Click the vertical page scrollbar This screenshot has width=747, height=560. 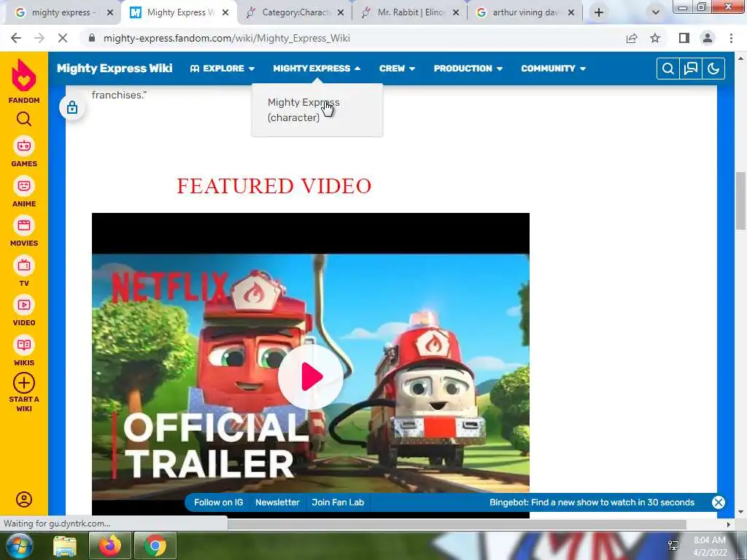pyautogui.click(x=740, y=200)
